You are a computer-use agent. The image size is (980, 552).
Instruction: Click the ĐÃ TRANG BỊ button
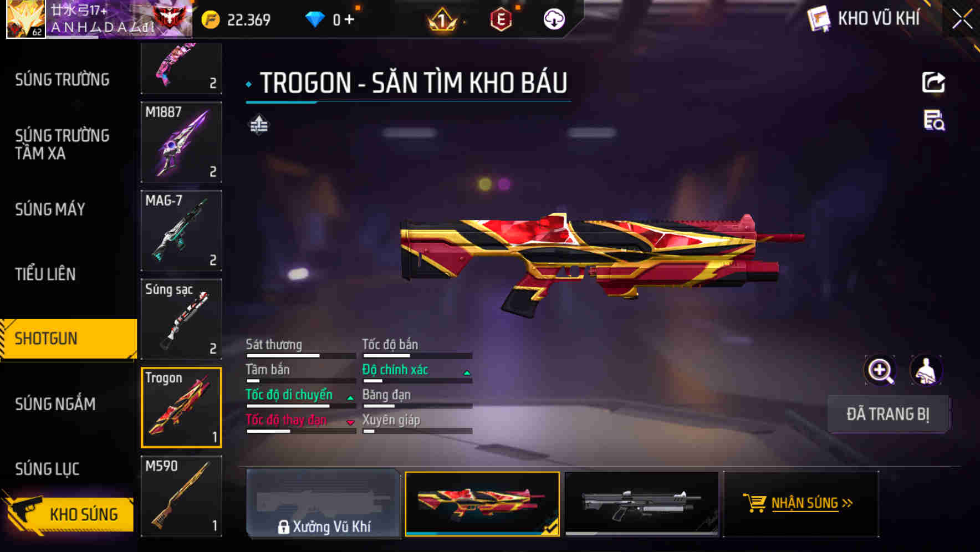pyautogui.click(x=888, y=414)
